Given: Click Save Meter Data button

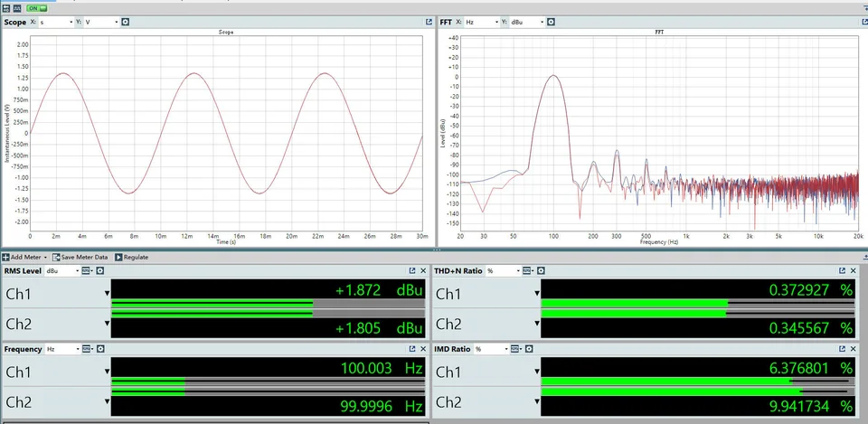Looking at the screenshot, I should [x=80, y=258].
